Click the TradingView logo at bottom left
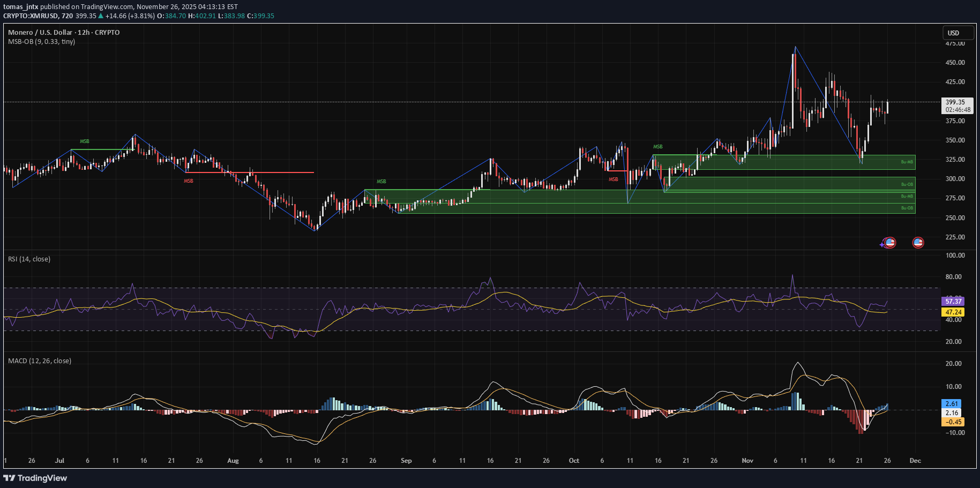The width and height of the screenshot is (980, 488). tap(36, 477)
